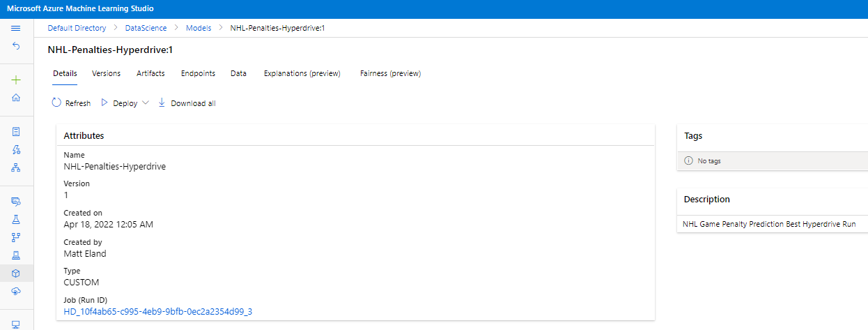
Task: Go to Home via sidebar house icon
Action: tap(16, 98)
